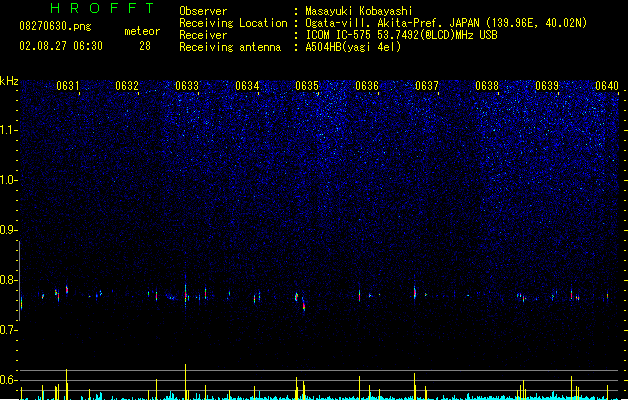The image size is (629, 400).
Task: Click the 0.7 frequency axis label
Action: 8,330
